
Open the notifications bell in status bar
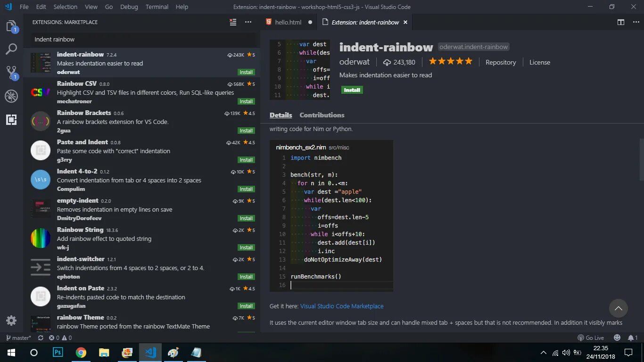[633, 338]
